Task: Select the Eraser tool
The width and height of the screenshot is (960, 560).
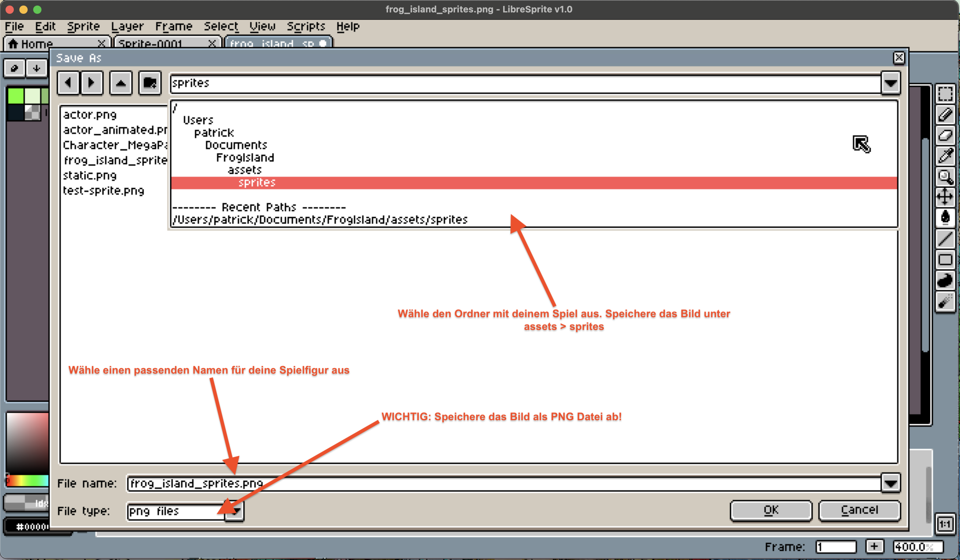Action: point(945,135)
